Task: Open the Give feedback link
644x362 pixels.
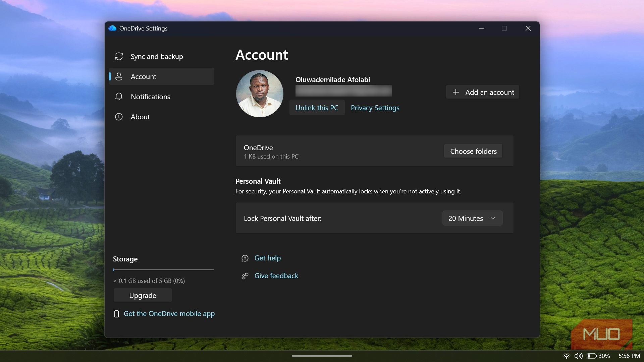Action: [276, 276]
